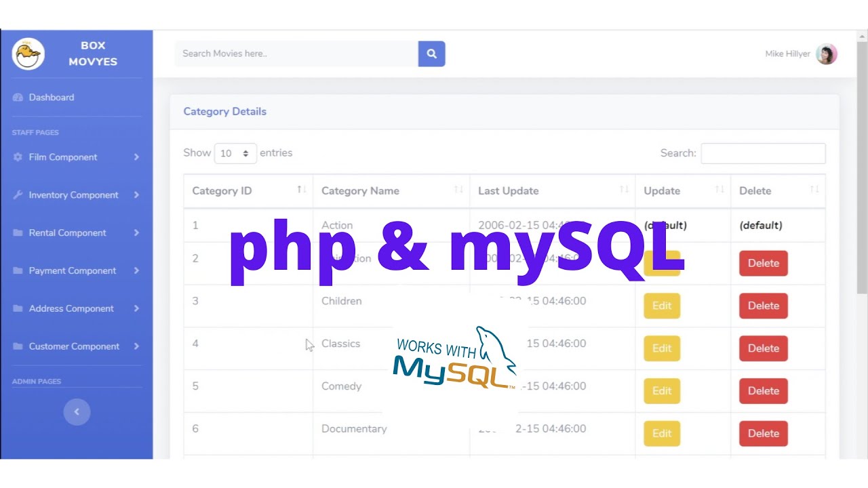Click Delete button in row 2
This screenshot has width=868, height=488.
pos(764,263)
